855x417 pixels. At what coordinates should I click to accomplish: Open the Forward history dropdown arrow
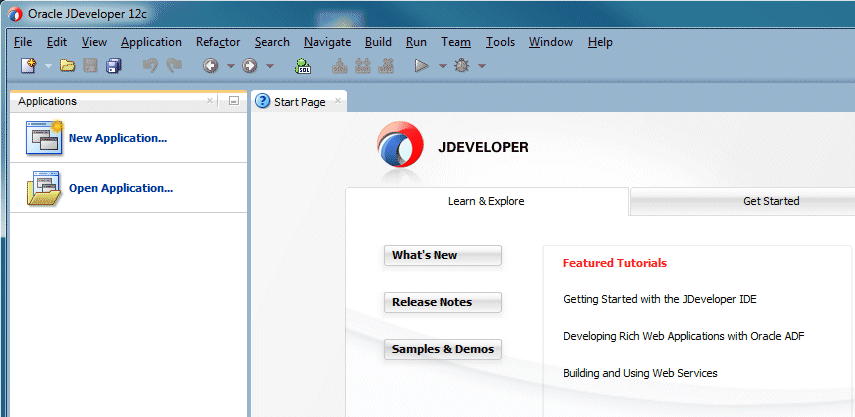(x=270, y=66)
